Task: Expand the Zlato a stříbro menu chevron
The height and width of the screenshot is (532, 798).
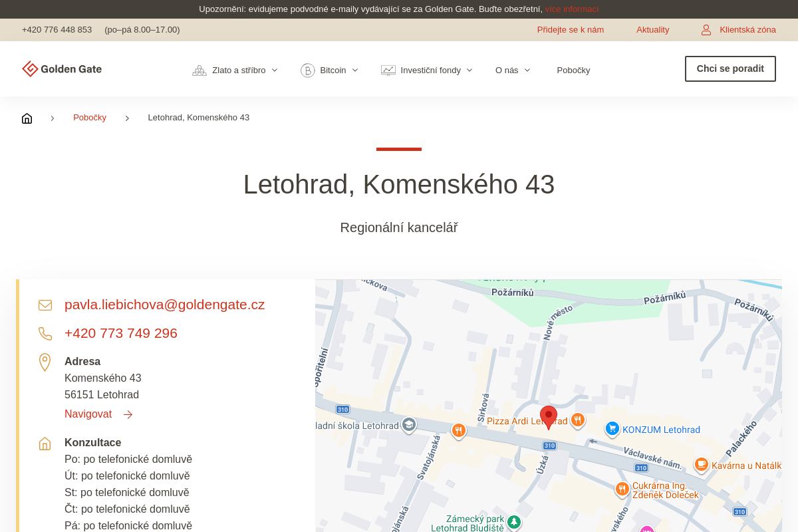Action: pyautogui.click(x=275, y=70)
